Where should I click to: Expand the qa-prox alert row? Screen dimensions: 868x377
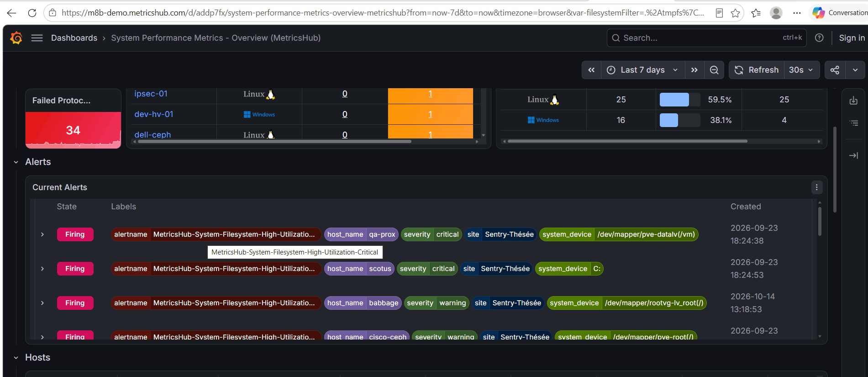(x=42, y=234)
